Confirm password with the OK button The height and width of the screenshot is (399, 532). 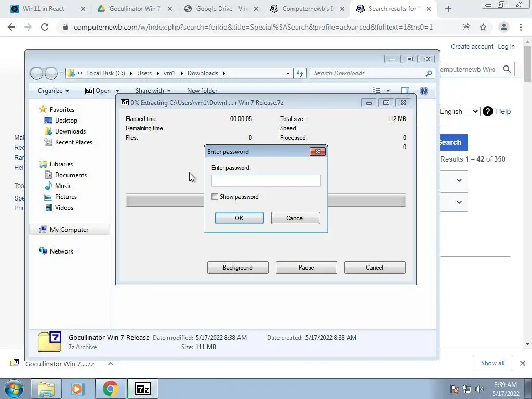point(239,218)
